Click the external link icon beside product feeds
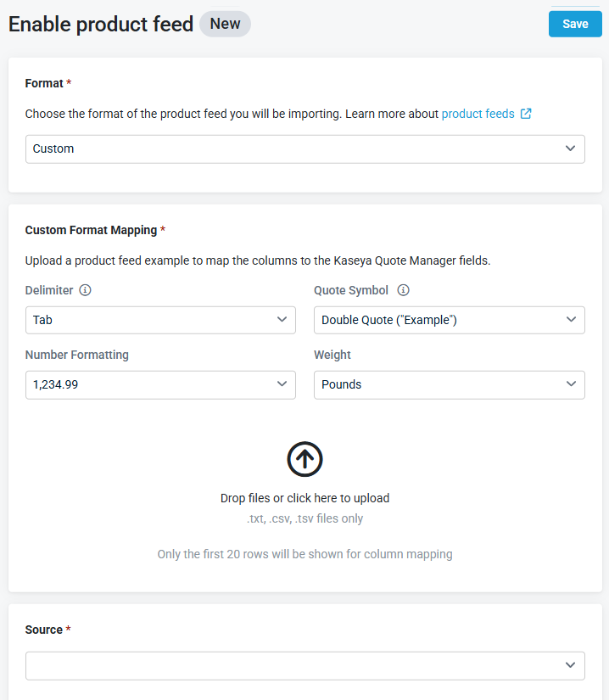This screenshot has height=700, width=609. (x=526, y=114)
